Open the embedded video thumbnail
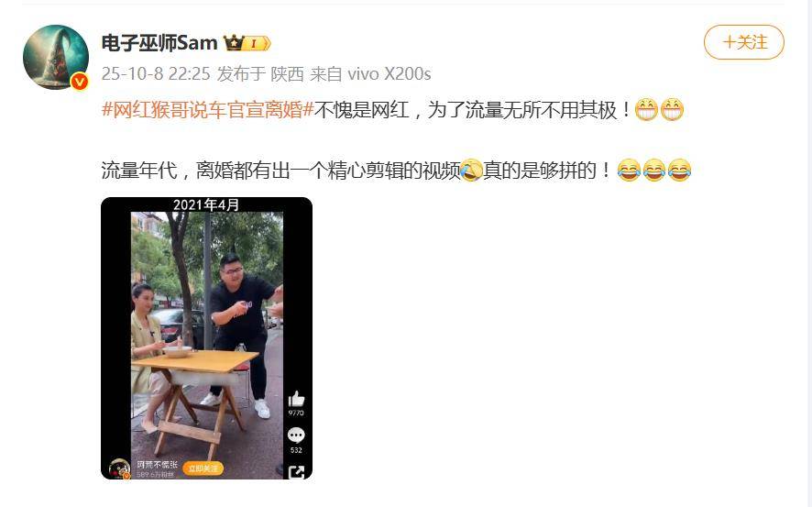This screenshot has height=507, width=812. pos(206,338)
